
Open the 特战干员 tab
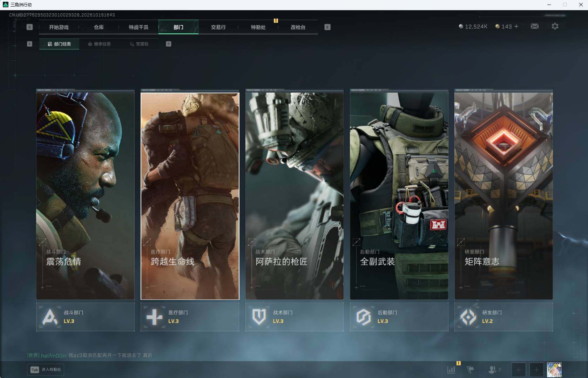[138, 27]
